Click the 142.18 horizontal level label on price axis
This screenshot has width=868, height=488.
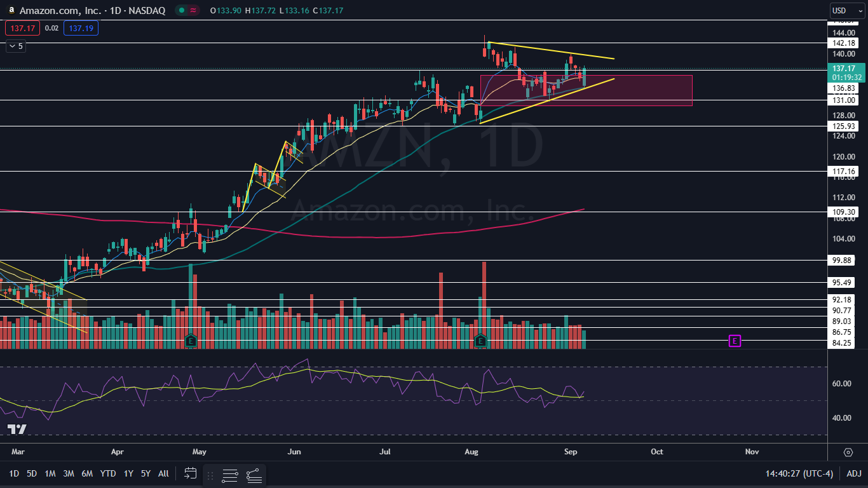coord(843,43)
